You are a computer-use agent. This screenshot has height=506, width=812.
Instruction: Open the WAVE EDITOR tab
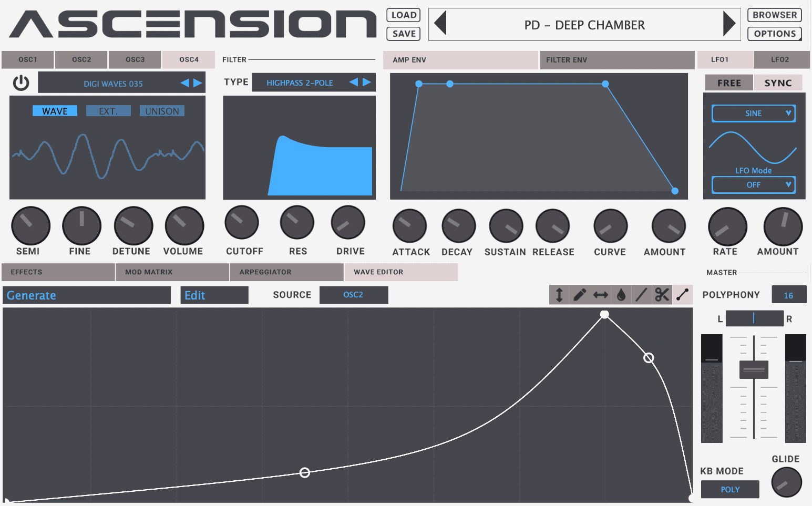click(x=401, y=272)
